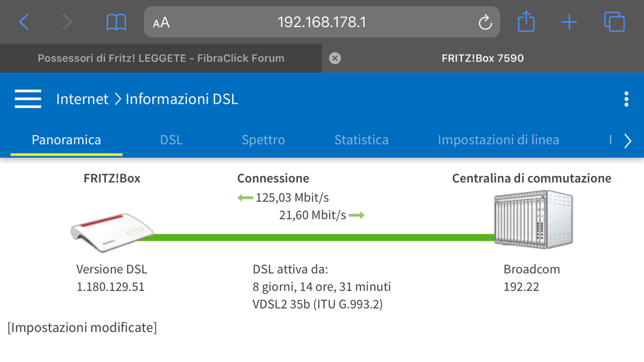Image resolution: width=644 pixels, height=362 pixels.
Task: Open the DSL tab
Action: (x=171, y=140)
